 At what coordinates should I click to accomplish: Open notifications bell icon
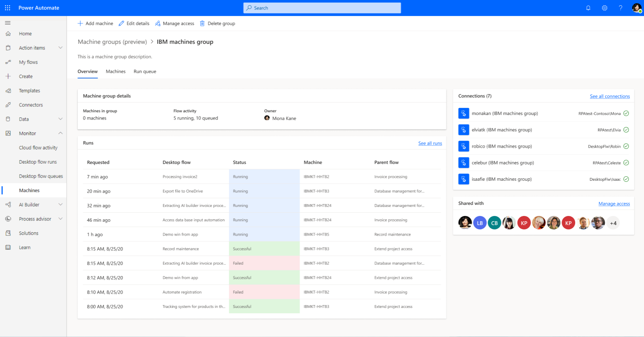588,8
